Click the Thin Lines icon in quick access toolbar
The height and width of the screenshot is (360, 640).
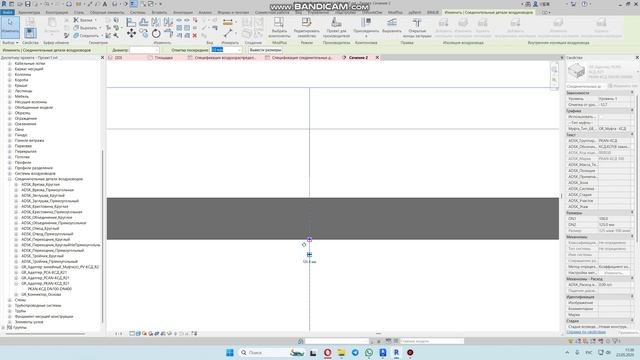point(133,4)
